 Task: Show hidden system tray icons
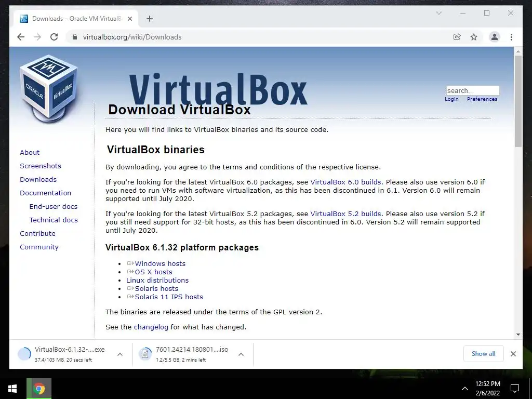coord(465,389)
